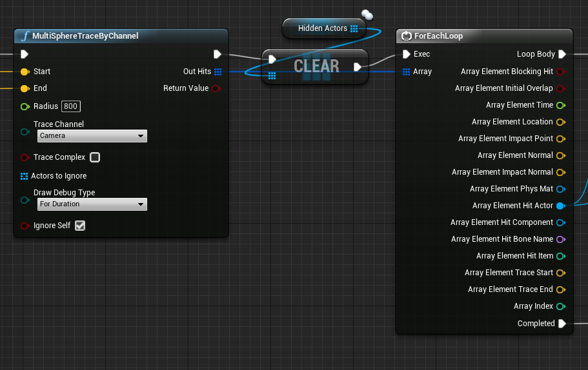Click the Trace Complex boolean pin
Image resolution: width=588 pixels, height=370 pixels.
pos(25,157)
